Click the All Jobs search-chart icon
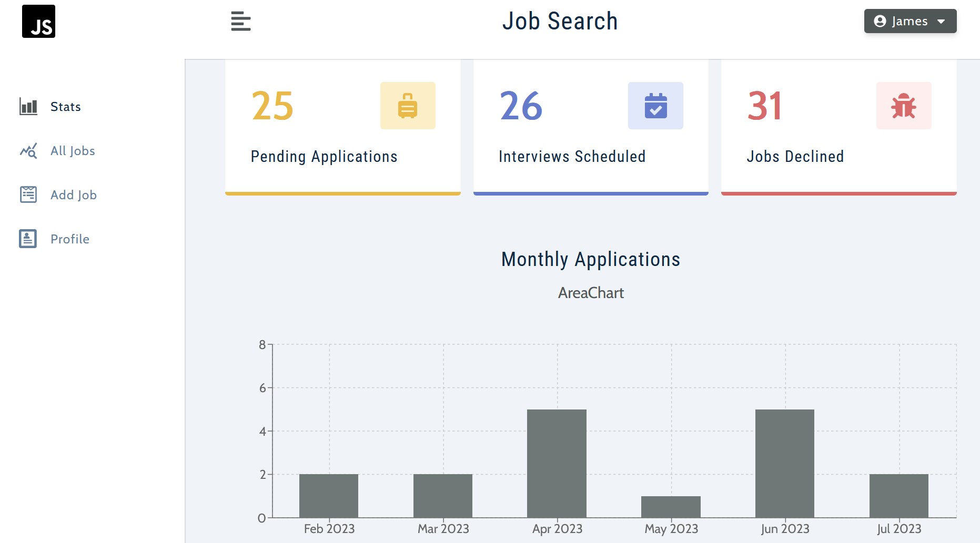980x543 pixels. (28, 151)
